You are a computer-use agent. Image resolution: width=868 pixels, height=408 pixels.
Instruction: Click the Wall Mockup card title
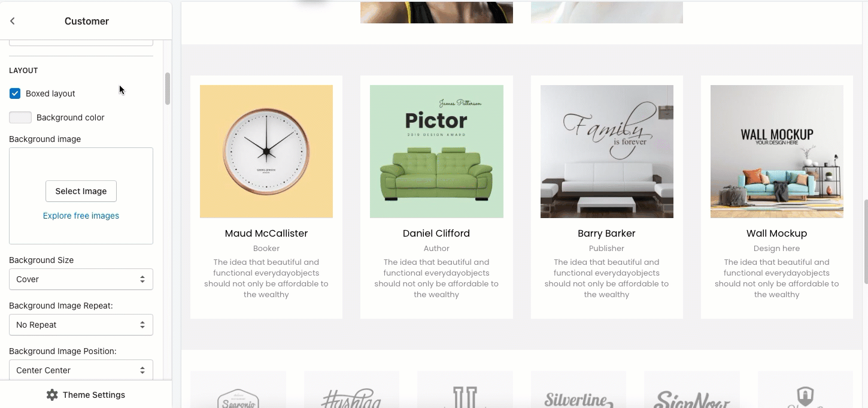[776, 233]
